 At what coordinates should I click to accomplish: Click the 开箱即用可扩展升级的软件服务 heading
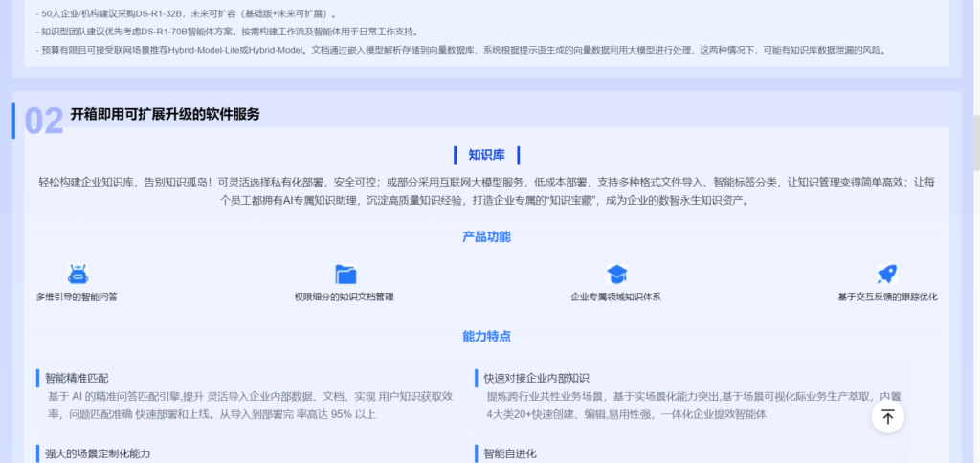click(165, 115)
